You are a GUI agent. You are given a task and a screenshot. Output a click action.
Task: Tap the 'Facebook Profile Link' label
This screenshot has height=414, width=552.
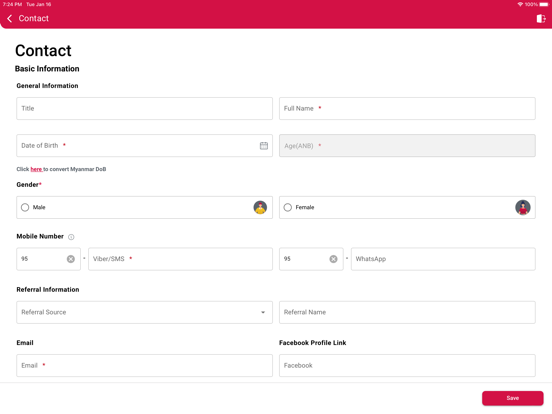click(313, 343)
